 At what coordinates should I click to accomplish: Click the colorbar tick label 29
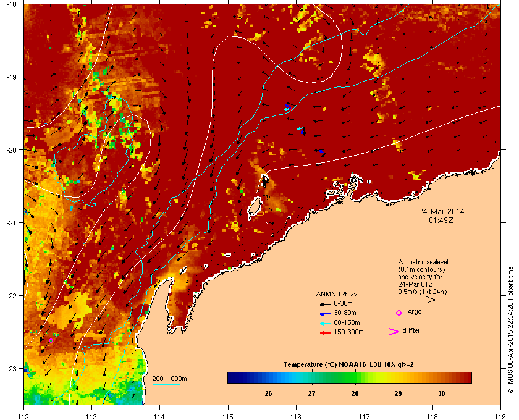[398, 393]
